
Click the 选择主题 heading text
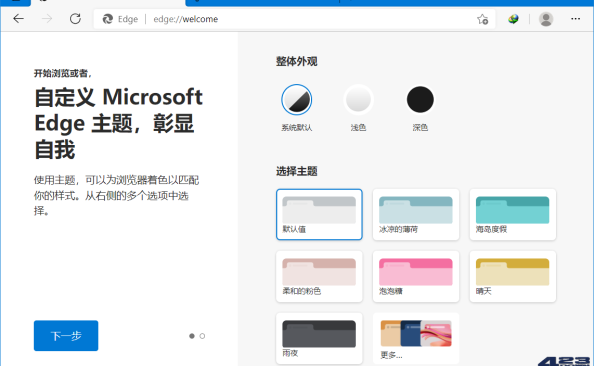tap(297, 171)
